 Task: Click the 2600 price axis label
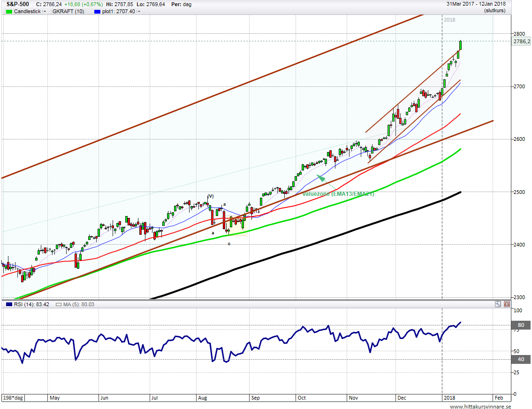click(x=519, y=139)
